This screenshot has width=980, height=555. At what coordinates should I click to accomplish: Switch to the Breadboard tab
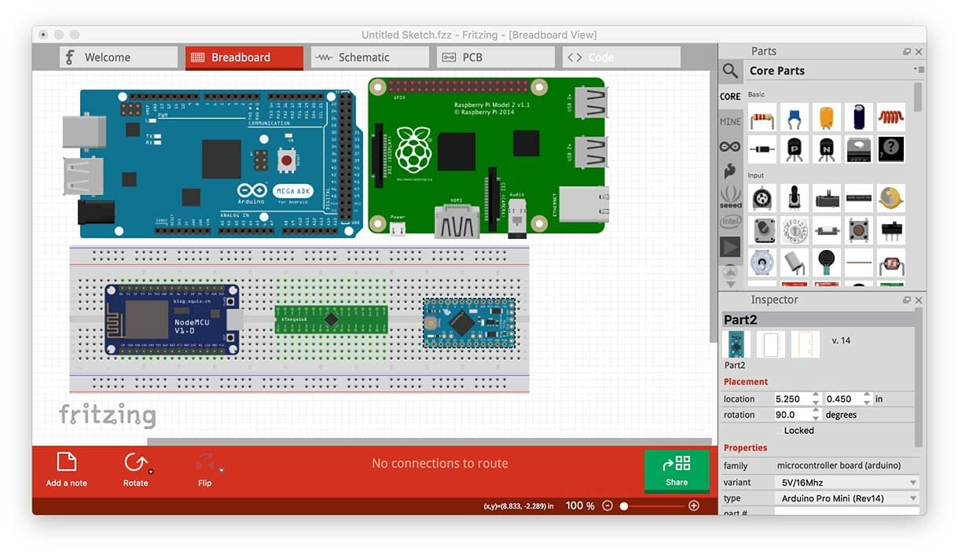coord(244,57)
